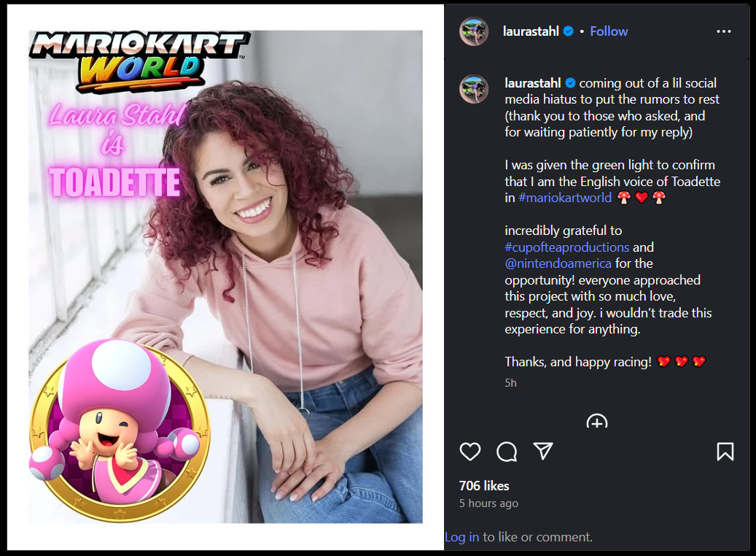
Task: Click the 5 hours ago post time
Action: pyautogui.click(x=488, y=503)
